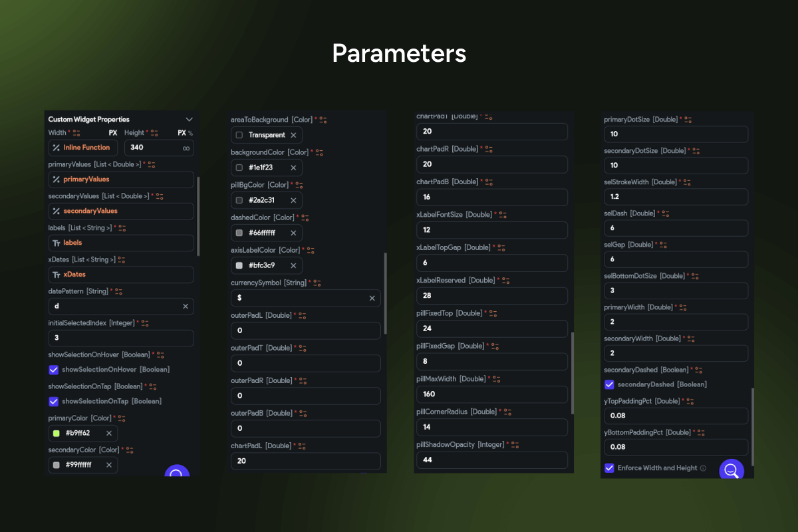
Task: Switch Height unit to percent
Action: point(190,133)
